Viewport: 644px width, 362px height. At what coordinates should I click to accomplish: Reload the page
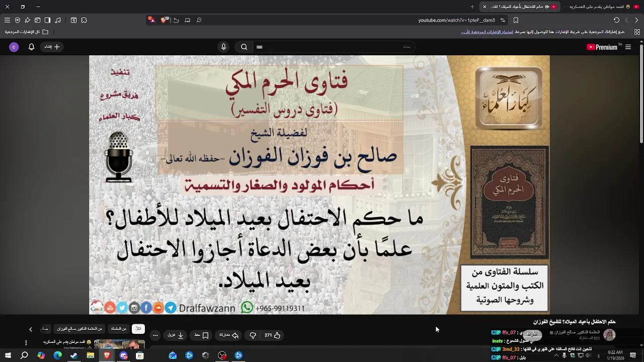pyautogui.click(x=616, y=20)
